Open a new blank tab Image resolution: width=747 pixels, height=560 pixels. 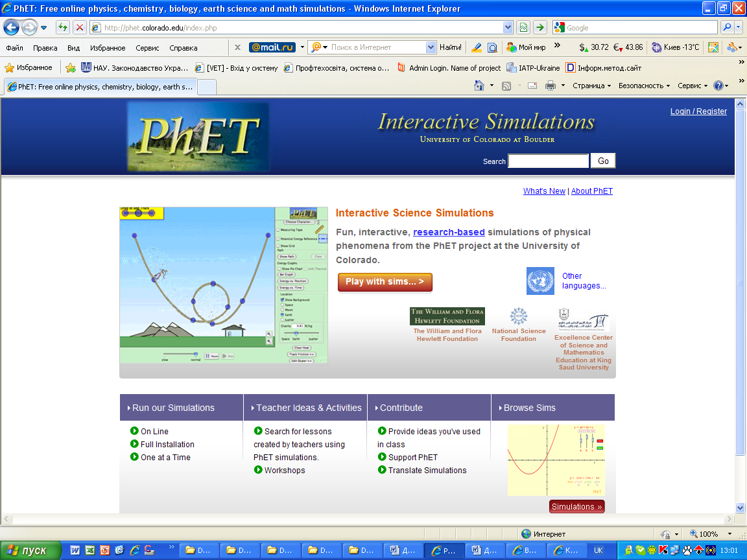[206, 87]
